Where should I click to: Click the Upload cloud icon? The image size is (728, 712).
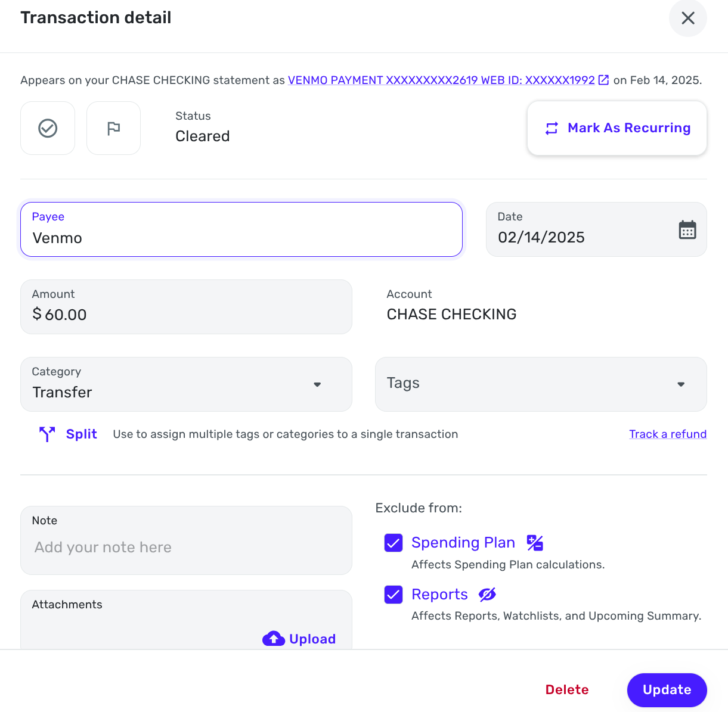[274, 639]
